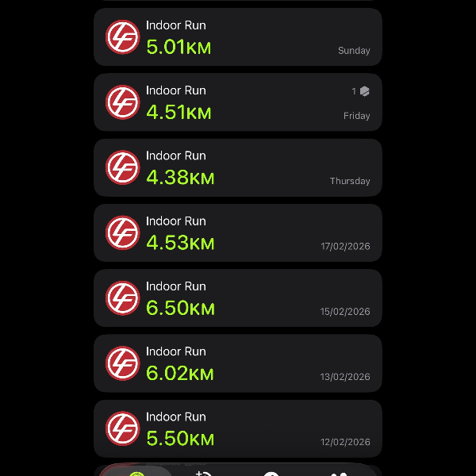This screenshot has height=476, width=476.
Task: Open the 6.50KM Indoor Run workout
Action: pos(238,297)
